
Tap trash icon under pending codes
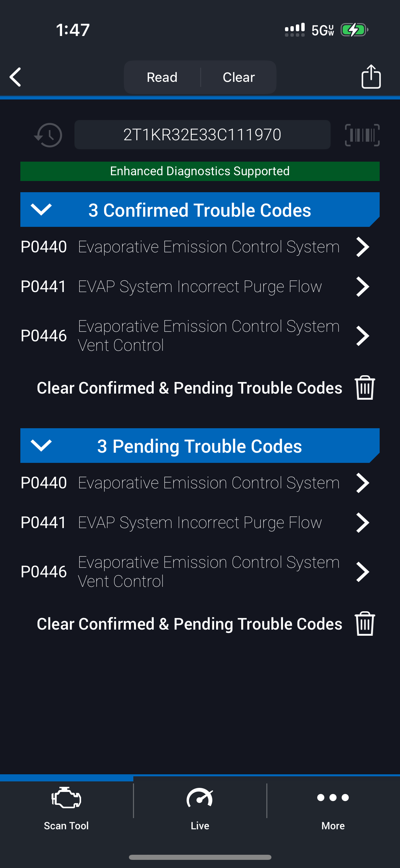point(365,623)
